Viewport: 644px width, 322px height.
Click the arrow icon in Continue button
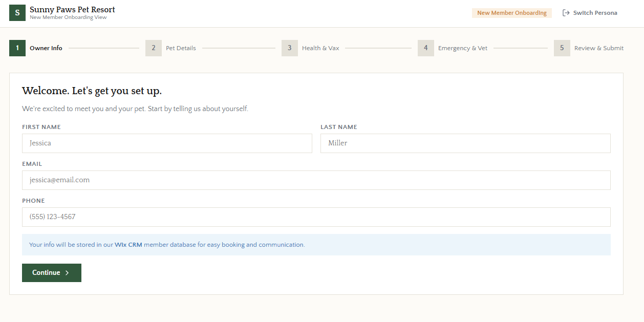(x=67, y=273)
